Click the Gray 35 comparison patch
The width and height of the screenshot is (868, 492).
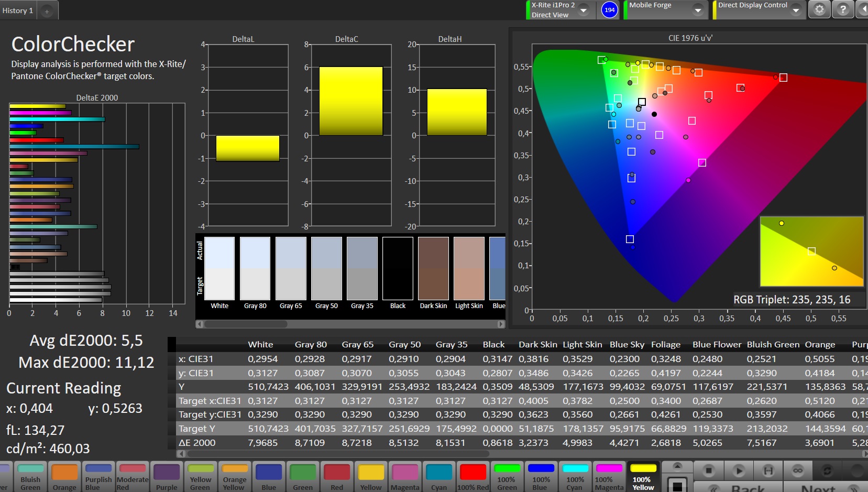click(362, 268)
